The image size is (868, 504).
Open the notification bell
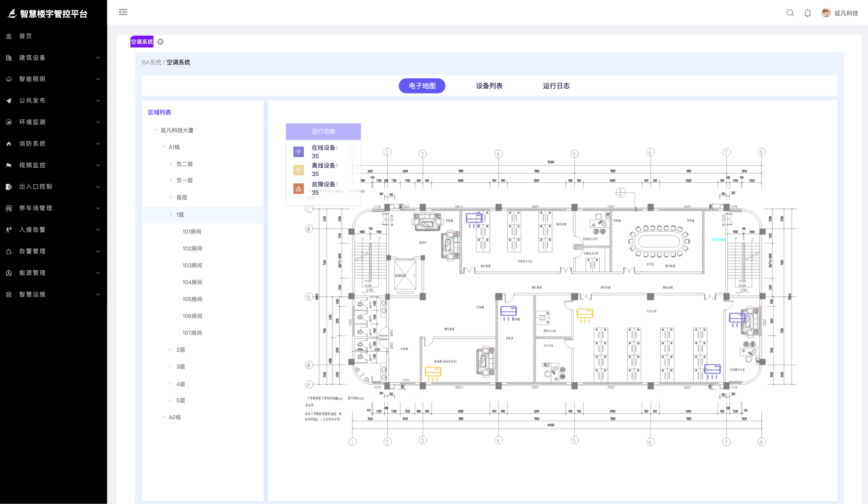tap(807, 13)
